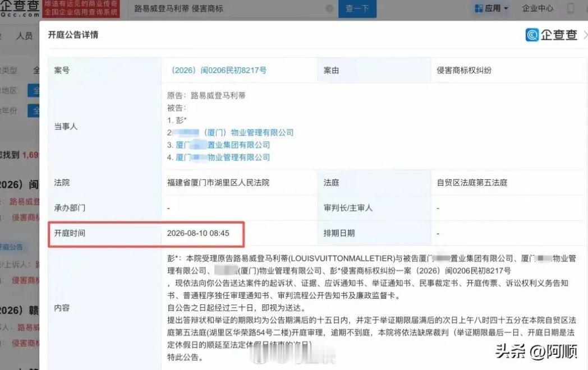Click the 企查查 logo in the dialog header
The width and height of the screenshot is (588, 370).
551,35
